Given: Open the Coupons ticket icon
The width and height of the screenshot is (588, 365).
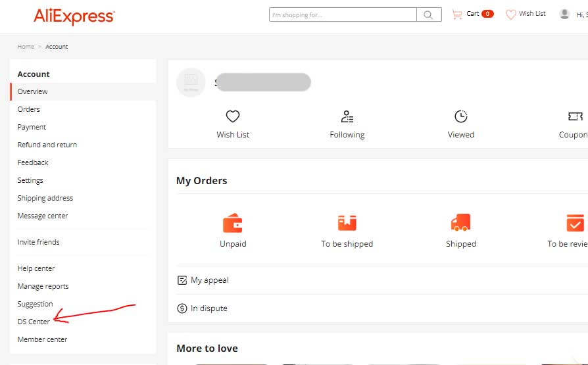Looking at the screenshot, I should [576, 116].
